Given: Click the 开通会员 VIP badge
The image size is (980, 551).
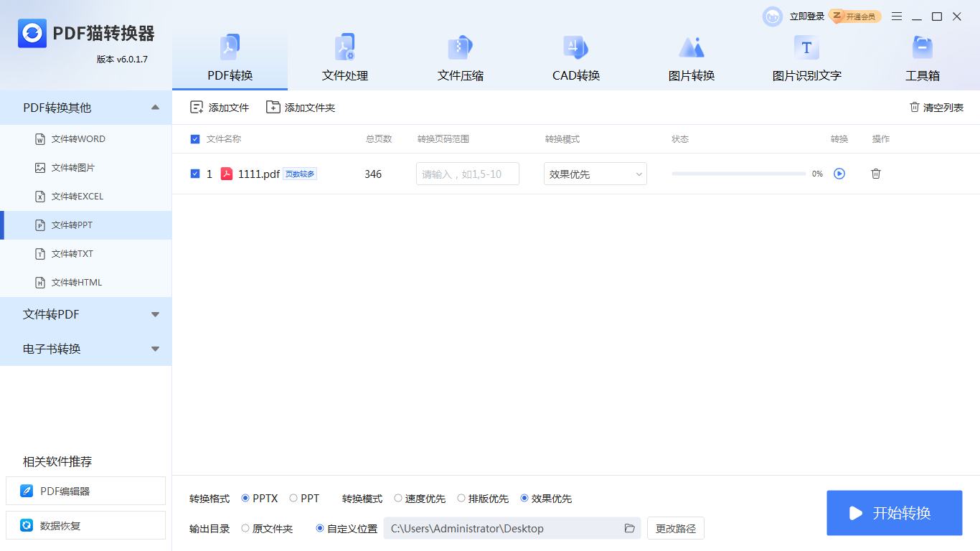Looking at the screenshot, I should [855, 17].
